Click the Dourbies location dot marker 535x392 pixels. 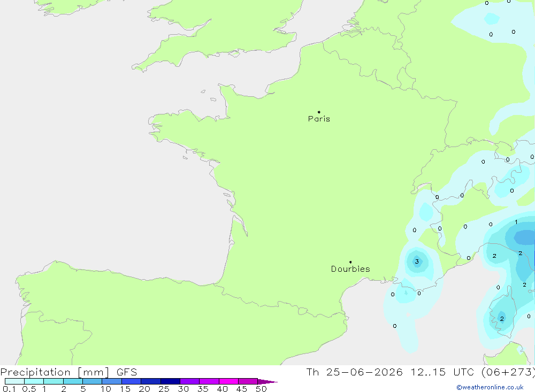tap(350, 262)
